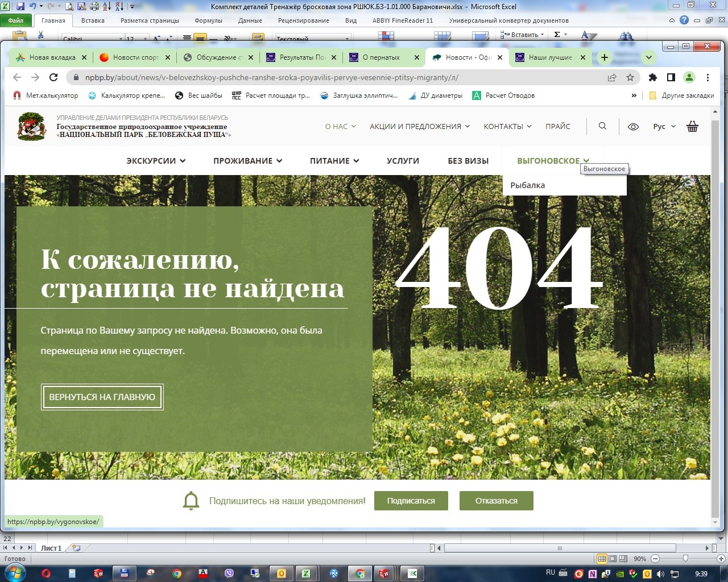The image size is (728, 582).
Task: Switch to Новости спорт Chrome tab
Action: coord(135,57)
